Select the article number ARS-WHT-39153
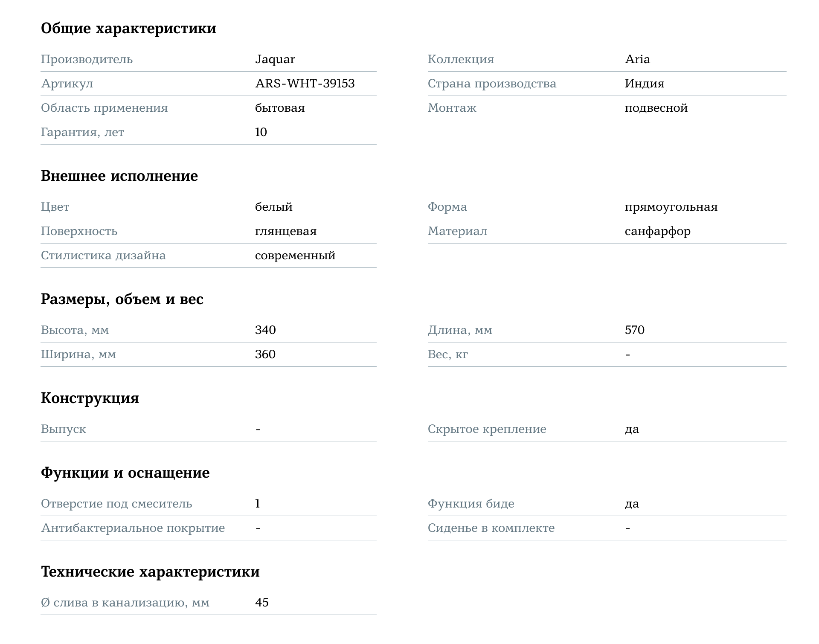This screenshot has width=819, height=644. click(305, 84)
